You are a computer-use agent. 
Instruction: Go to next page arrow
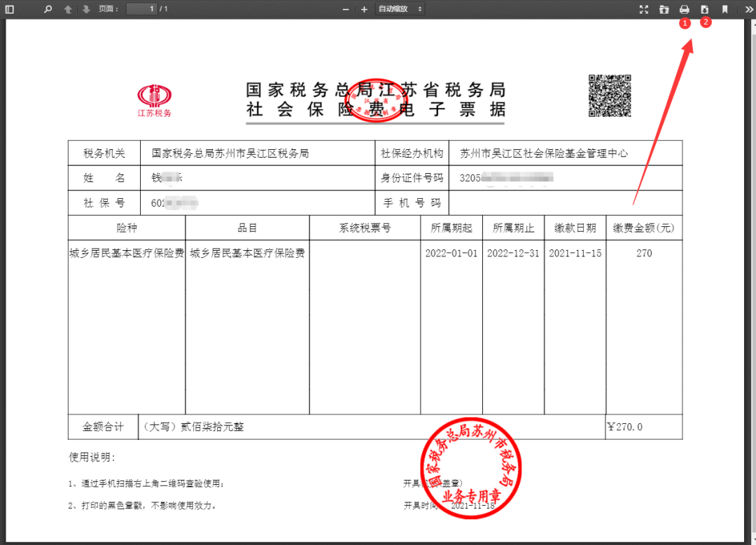click(x=86, y=9)
